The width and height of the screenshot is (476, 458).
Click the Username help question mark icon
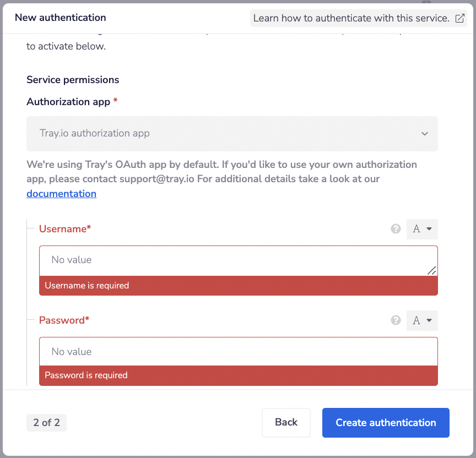[396, 229]
